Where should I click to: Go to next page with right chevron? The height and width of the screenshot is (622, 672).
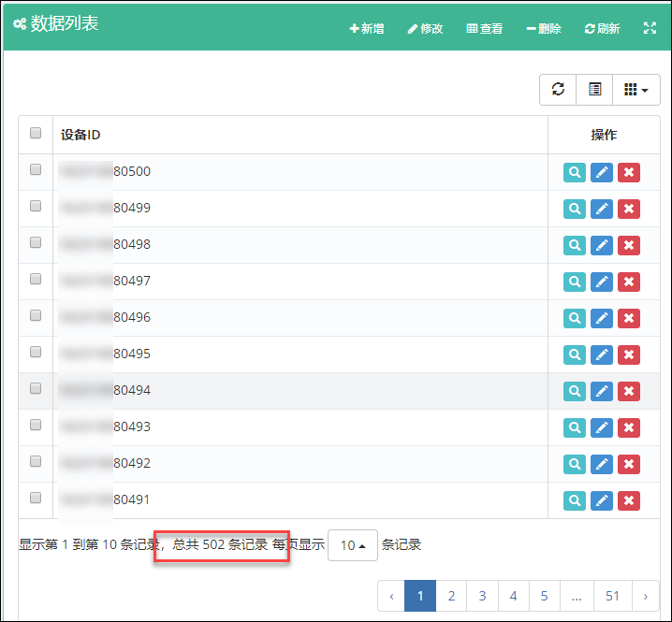click(x=646, y=596)
